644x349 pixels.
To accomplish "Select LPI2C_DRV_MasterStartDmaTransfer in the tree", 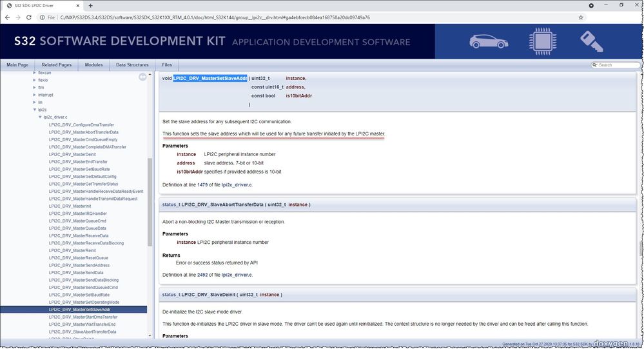I will click(x=83, y=317).
